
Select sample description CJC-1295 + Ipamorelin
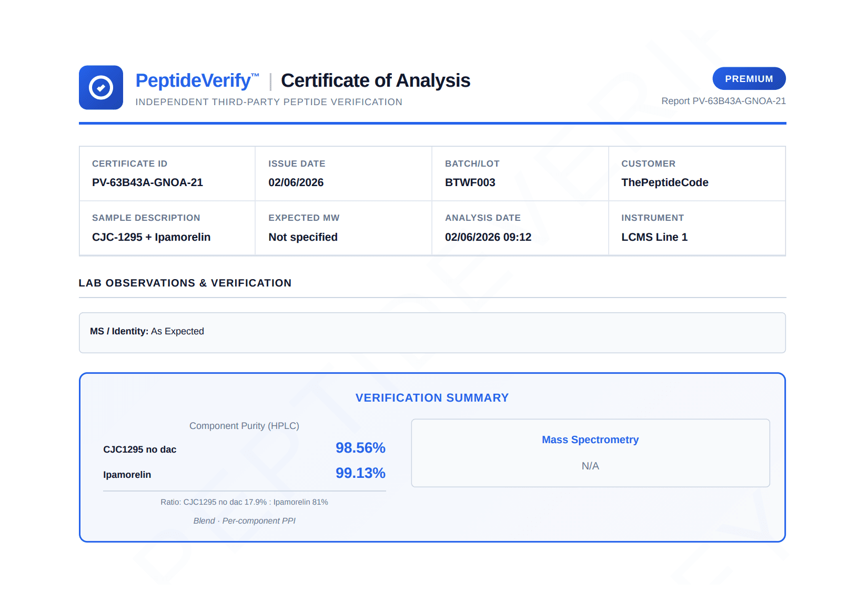[x=151, y=237]
